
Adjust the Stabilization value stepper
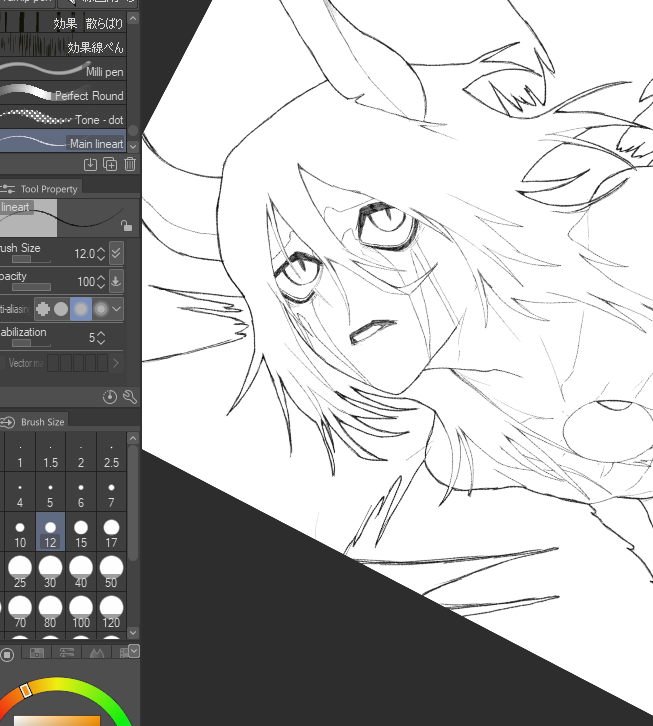pos(101,338)
